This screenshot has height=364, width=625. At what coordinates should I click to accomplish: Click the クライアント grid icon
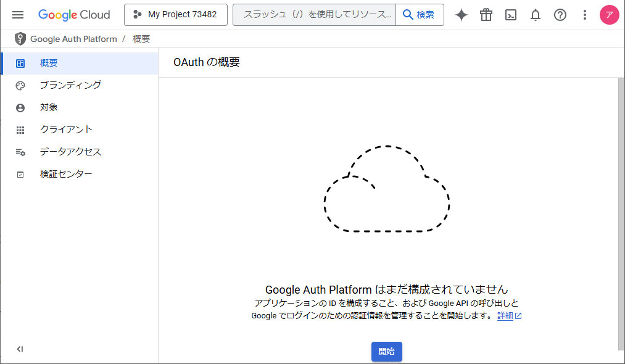[x=20, y=130]
